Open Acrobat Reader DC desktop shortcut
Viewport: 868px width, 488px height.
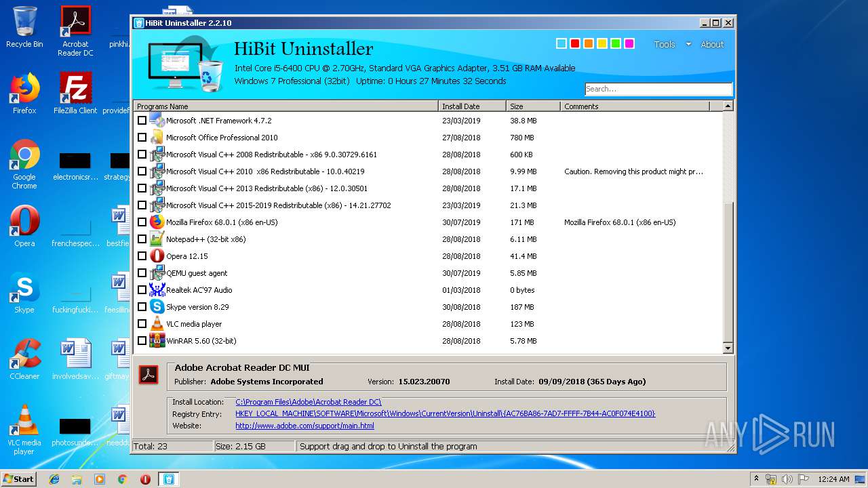coord(75,31)
